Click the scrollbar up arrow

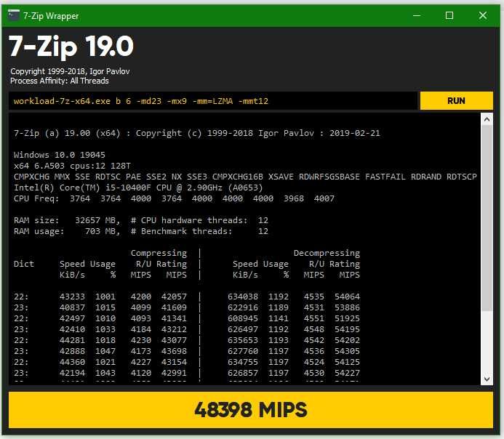[487, 119]
